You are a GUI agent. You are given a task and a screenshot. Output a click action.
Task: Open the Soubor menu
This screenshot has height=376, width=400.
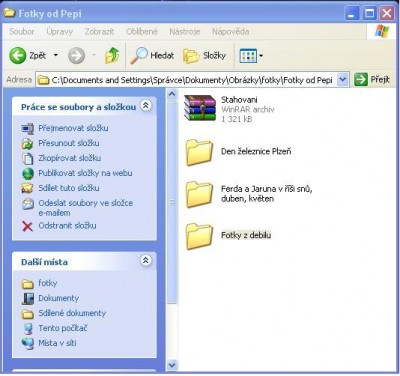pyautogui.click(x=22, y=32)
